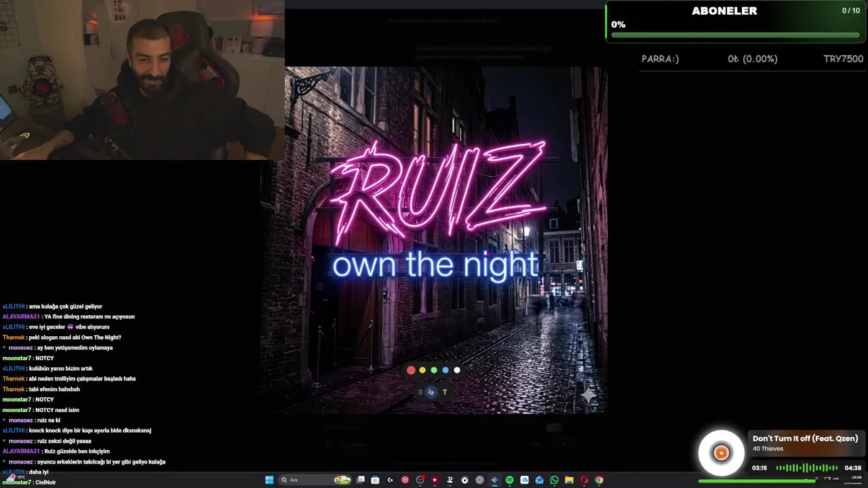Click the RUIZ neon sign image
This screenshot has height=488, width=868.
tap(437, 193)
